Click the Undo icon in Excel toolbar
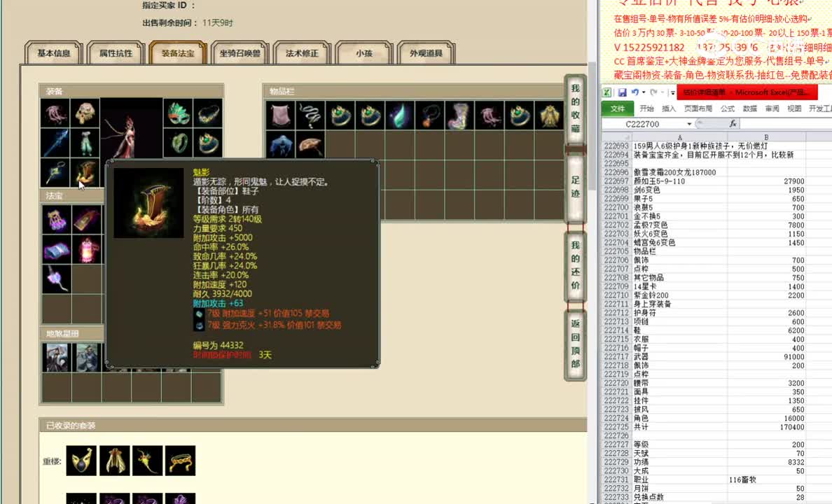The image size is (832, 504). [x=635, y=92]
